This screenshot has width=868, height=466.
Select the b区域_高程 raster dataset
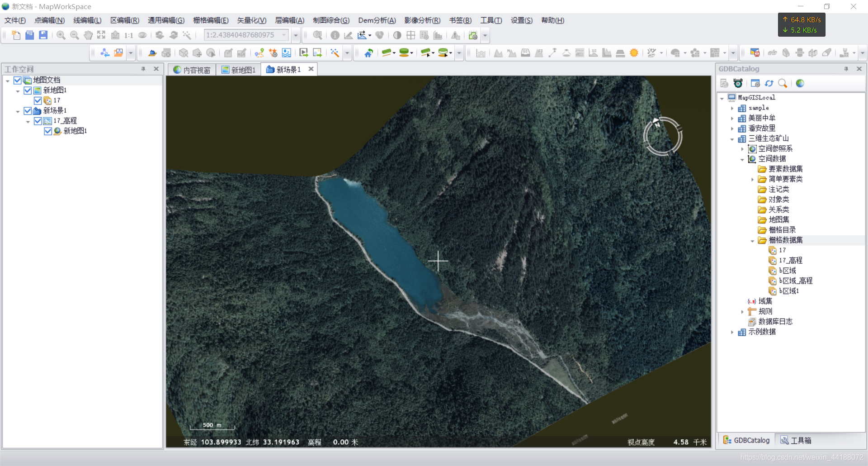point(795,281)
